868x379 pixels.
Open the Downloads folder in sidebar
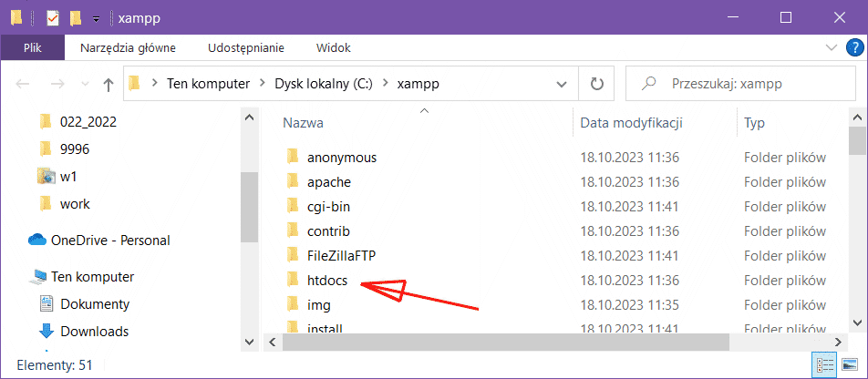(94, 332)
